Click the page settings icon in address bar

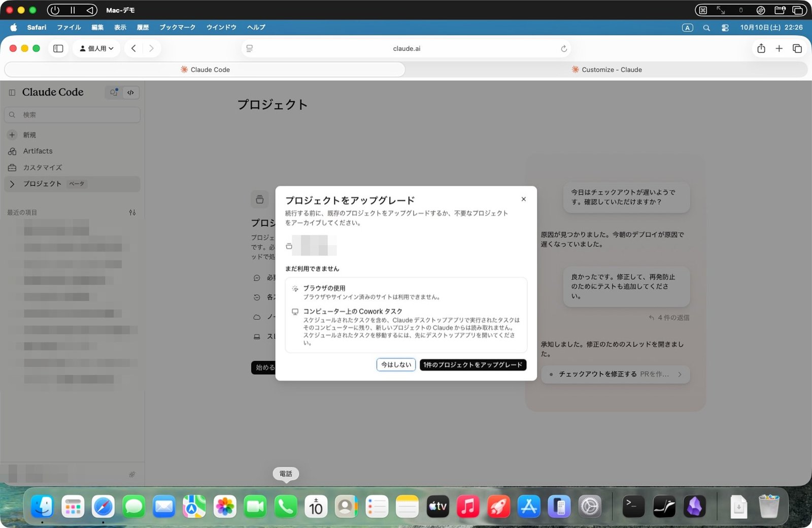coord(250,49)
